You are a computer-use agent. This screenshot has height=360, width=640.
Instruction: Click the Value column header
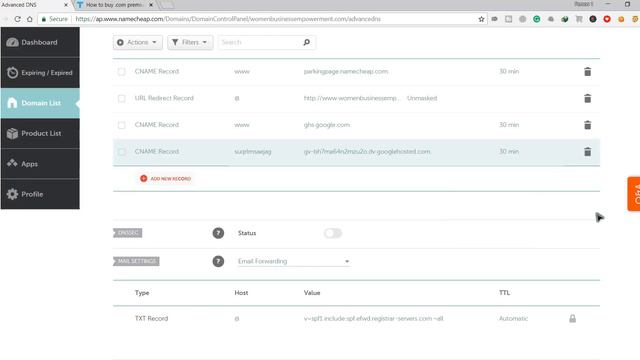(x=312, y=293)
